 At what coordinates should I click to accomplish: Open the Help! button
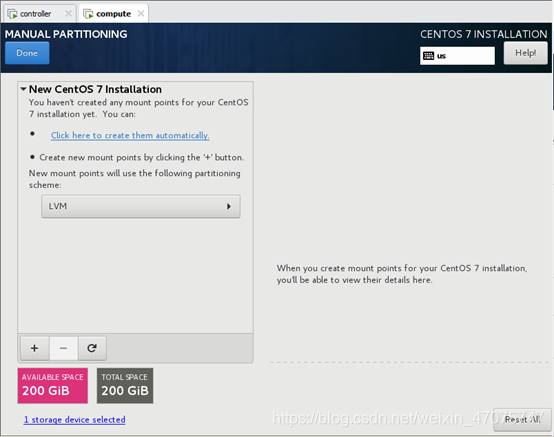point(525,53)
